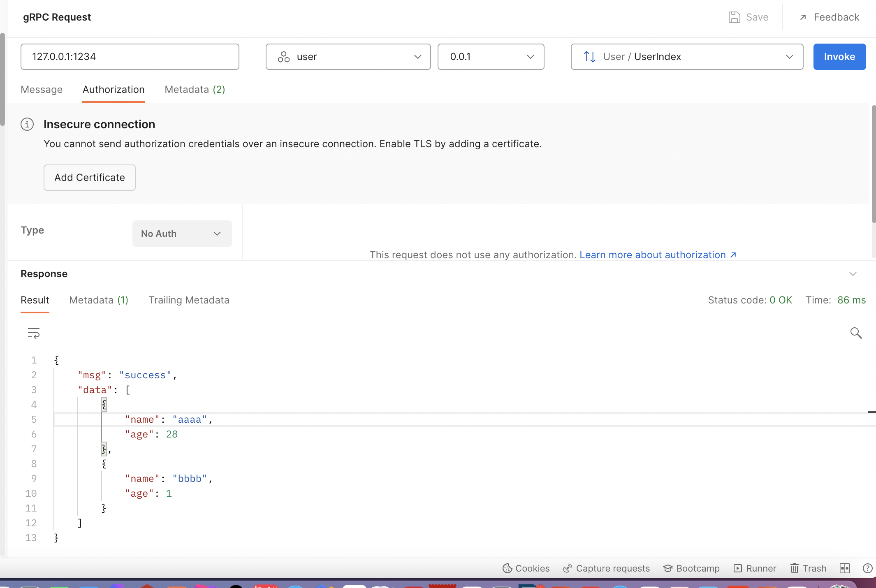Screen dimensions: 876x588
Task: Open Cookies from the status bar
Action: [x=526, y=568]
